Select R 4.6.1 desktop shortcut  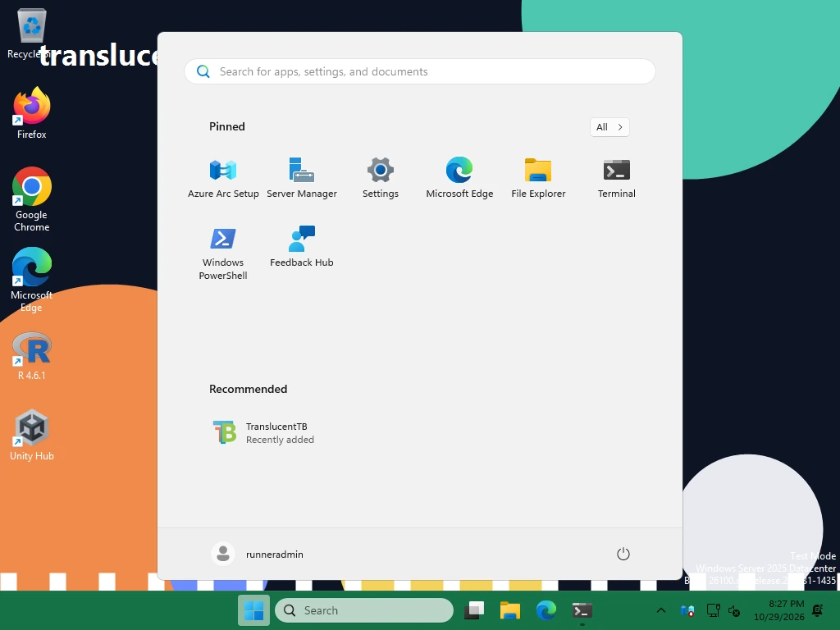(x=32, y=356)
